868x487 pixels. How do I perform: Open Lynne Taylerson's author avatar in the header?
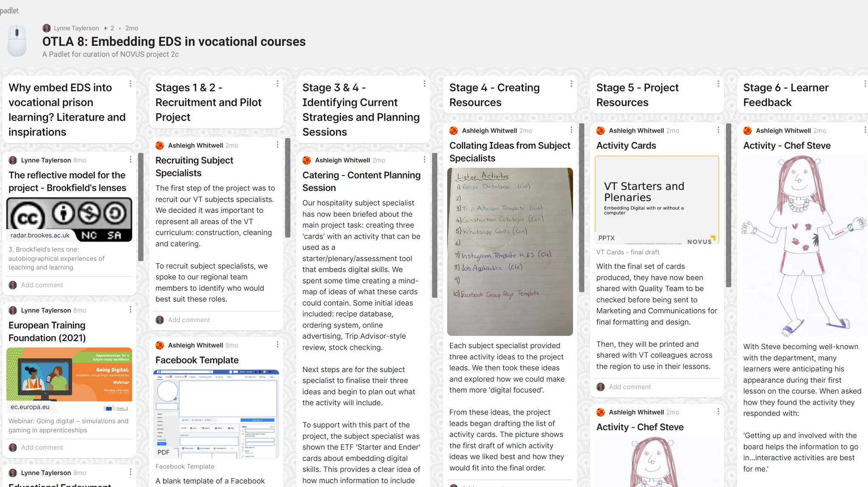coord(47,28)
